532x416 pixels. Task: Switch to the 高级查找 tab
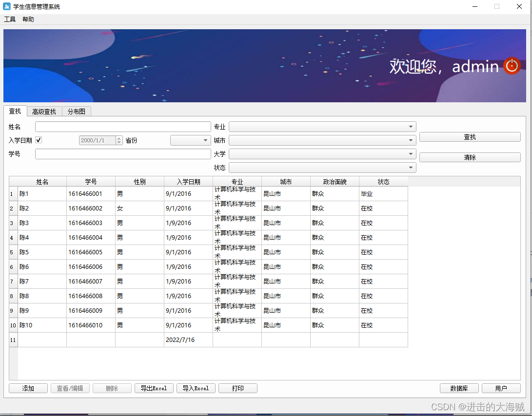point(44,112)
